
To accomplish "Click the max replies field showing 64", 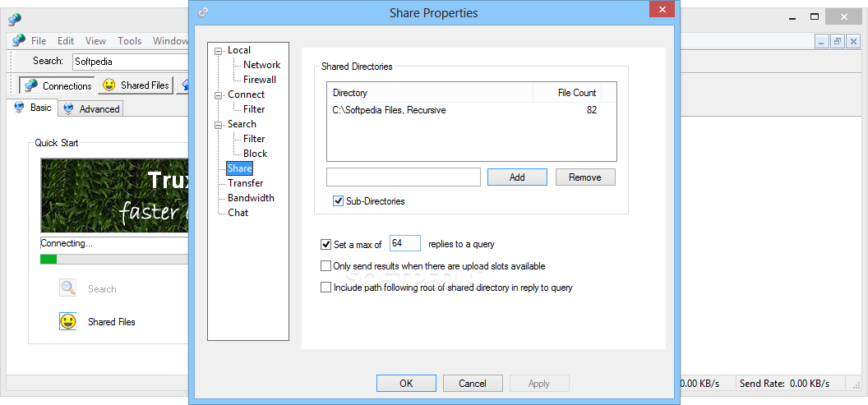I will coord(405,243).
